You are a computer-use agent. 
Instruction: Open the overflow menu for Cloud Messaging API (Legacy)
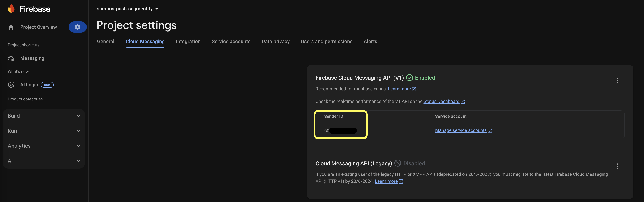(x=618, y=166)
